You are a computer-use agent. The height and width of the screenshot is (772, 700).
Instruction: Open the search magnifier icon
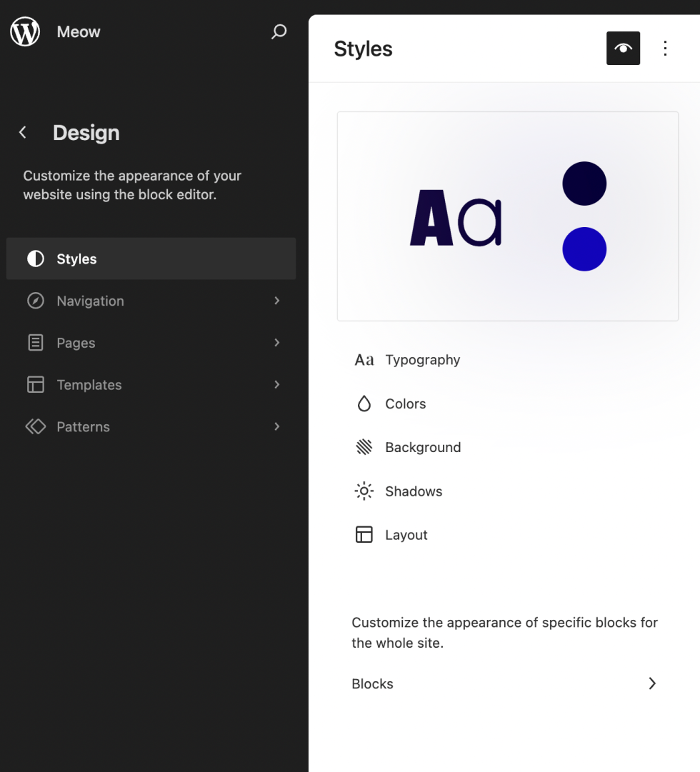coord(279,31)
